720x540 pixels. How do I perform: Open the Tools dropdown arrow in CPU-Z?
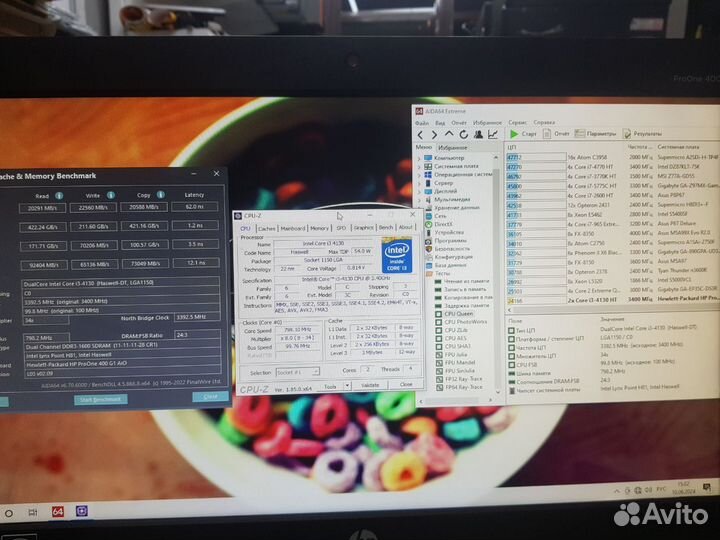tap(348, 386)
